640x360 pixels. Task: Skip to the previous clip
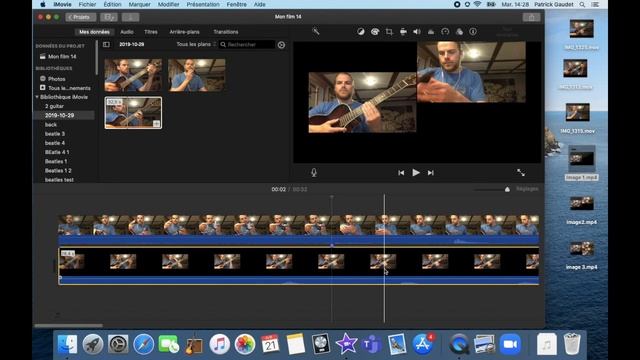[401, 173]
